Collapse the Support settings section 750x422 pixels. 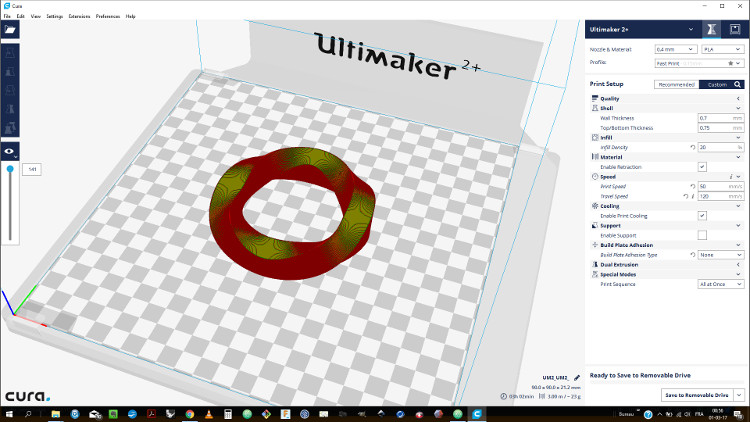pyautogui.click(x=666, y=225)
